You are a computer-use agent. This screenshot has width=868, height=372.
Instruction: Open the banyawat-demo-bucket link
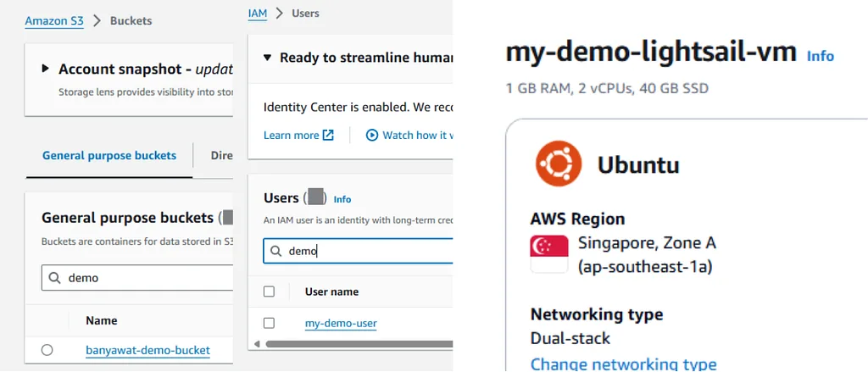pyautogui.click(x=147, y=351)
